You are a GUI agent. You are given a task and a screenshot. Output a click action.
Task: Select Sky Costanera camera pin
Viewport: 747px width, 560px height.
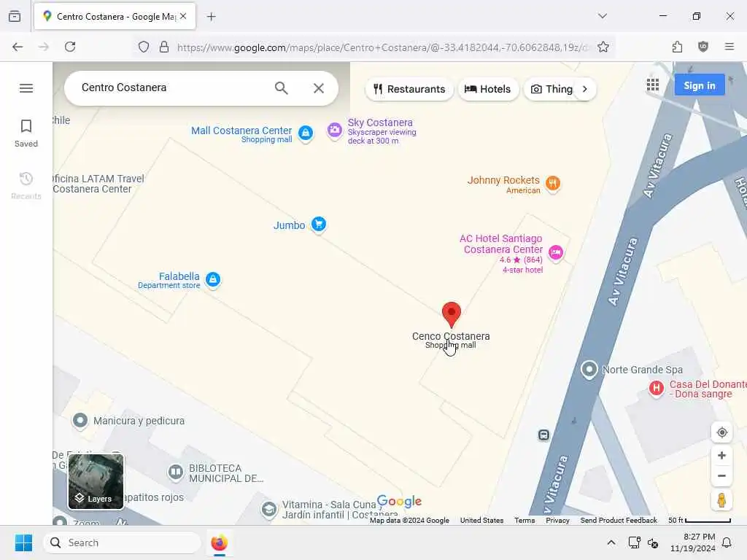[334, 130]
